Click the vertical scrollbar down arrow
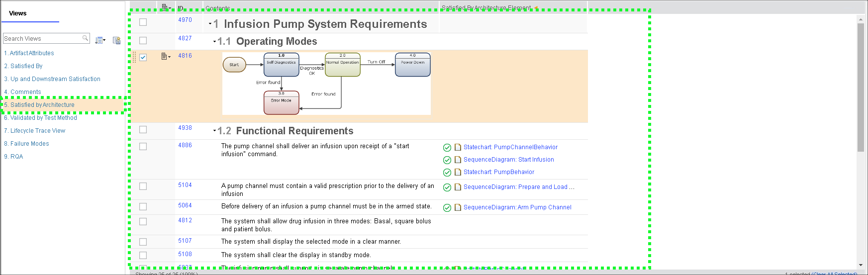 [x=861, y=266]
